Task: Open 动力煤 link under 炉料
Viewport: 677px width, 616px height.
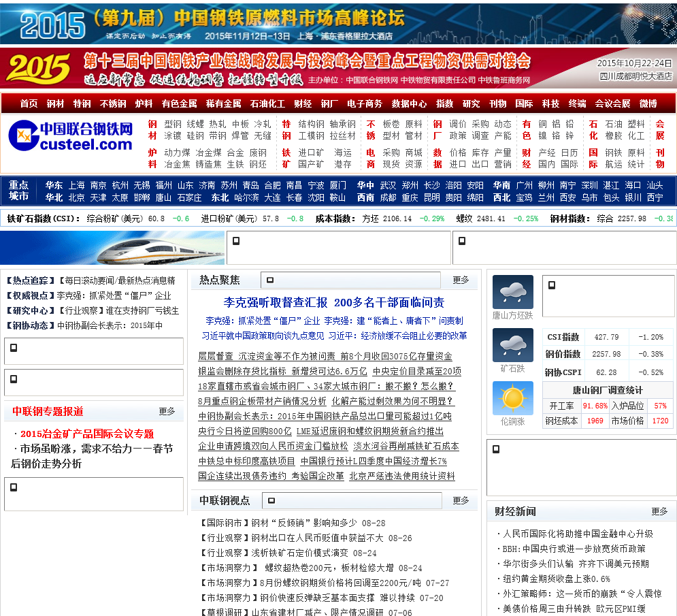Action: tap(177, 152)
